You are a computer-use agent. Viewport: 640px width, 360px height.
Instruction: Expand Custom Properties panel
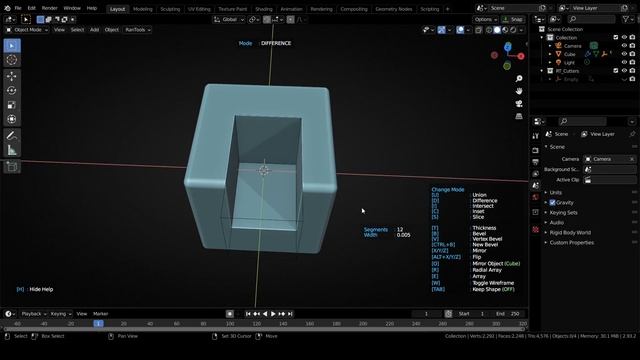571,243
